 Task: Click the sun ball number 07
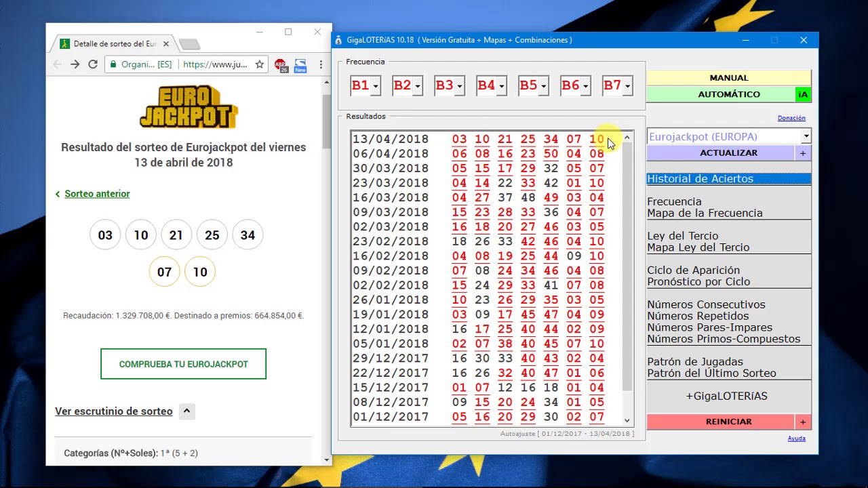pyautogui.click(x=164, y=272)
